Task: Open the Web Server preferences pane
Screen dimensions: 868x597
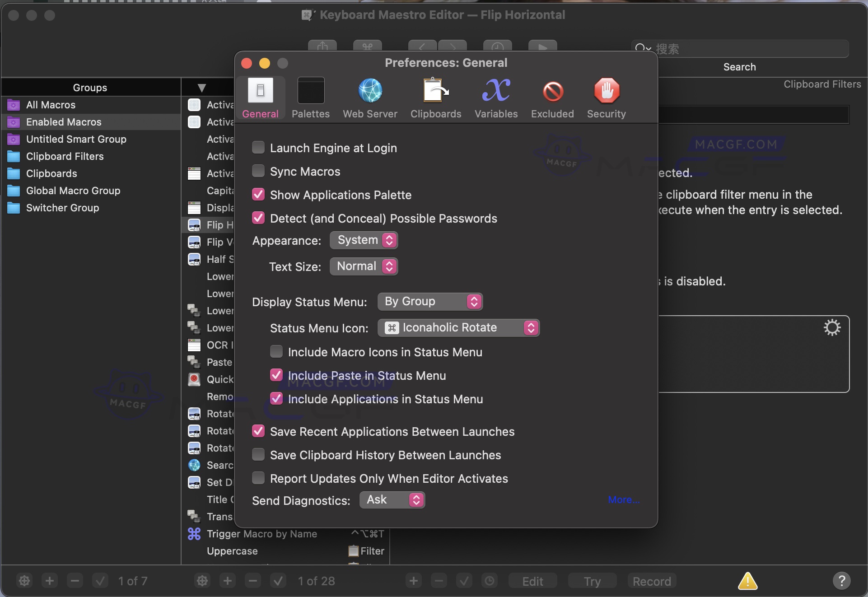Action: tap(370, 98)
